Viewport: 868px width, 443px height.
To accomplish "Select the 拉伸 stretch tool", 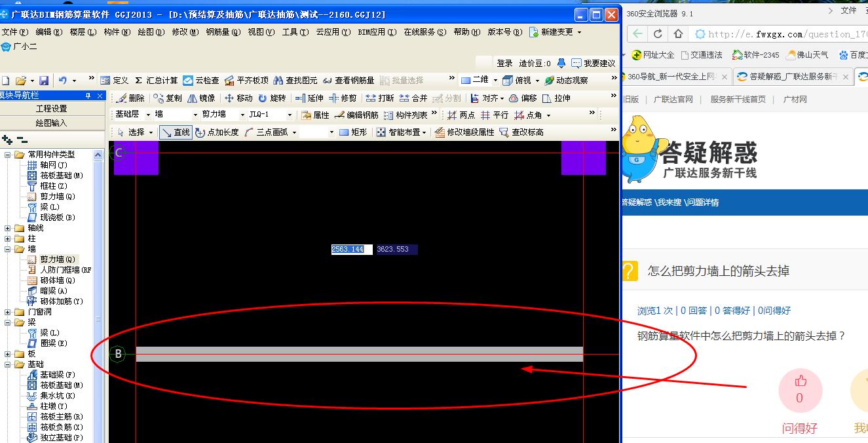I will tap(556, 98).
